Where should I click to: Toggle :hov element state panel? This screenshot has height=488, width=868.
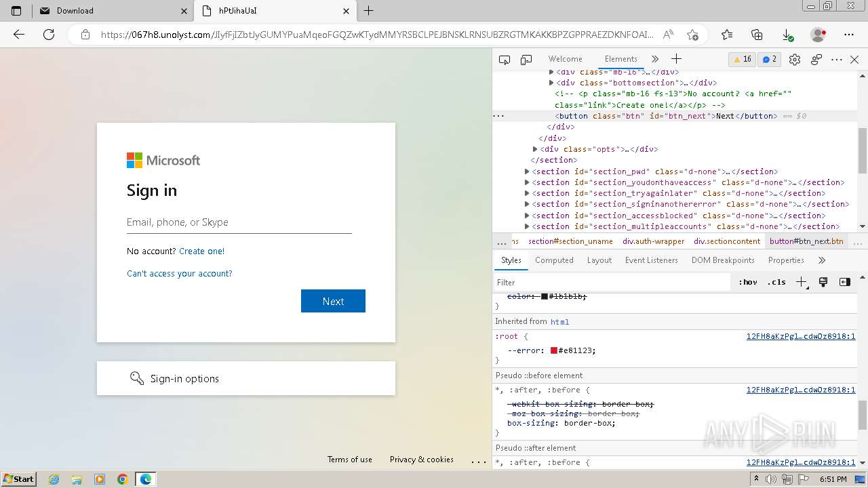click(748, 282)
